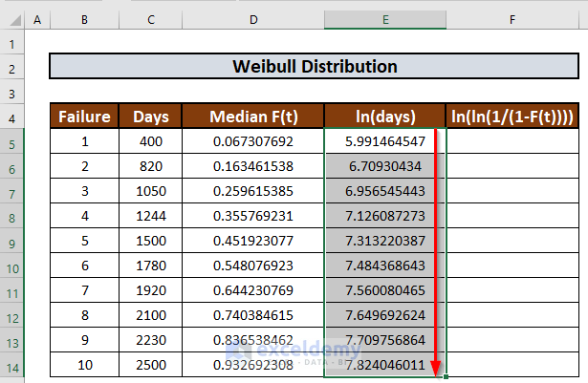The image size is (588, 383).
Task: Click the fill handle below cell E14
Action: (x=446, y=377)
